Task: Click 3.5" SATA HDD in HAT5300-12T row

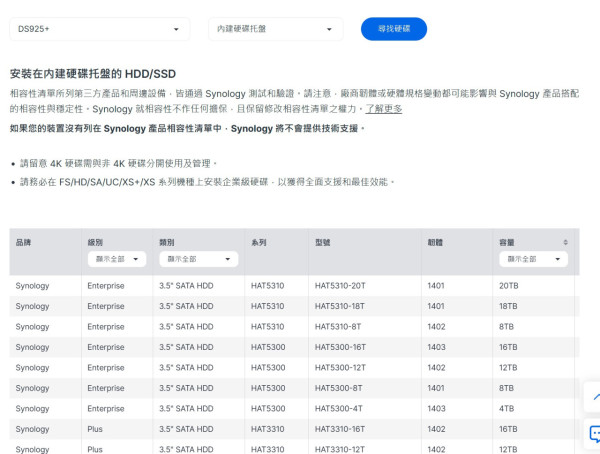Action: [186, 368]
